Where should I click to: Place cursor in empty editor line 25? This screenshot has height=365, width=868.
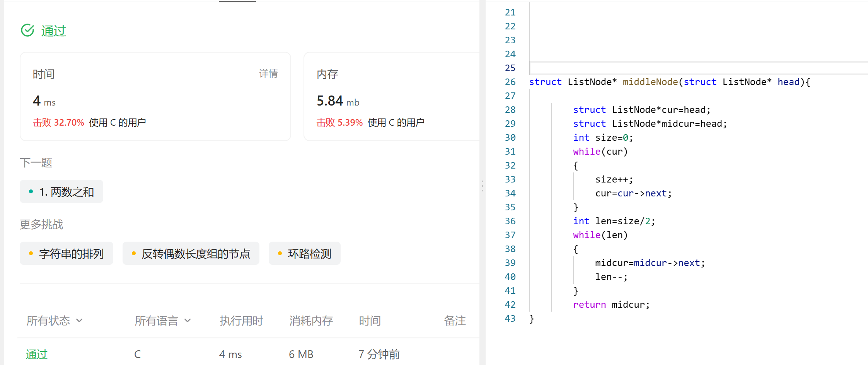(x=698, y=68)
